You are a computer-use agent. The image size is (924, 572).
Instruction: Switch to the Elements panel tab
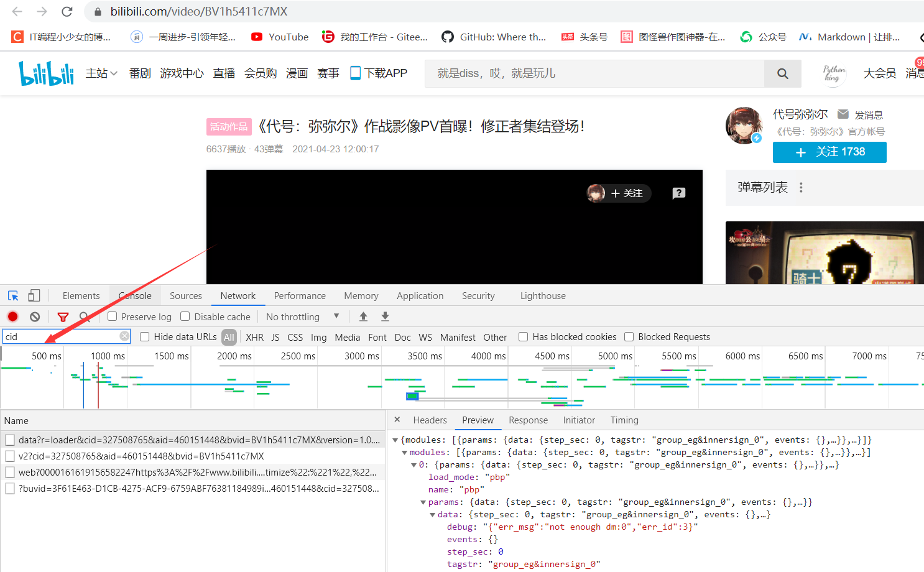81,296
